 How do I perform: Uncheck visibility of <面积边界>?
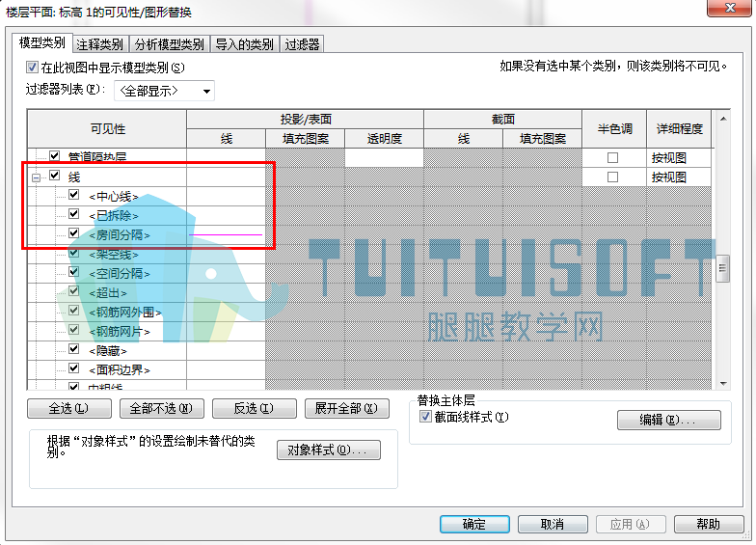[x=73, y=368]
